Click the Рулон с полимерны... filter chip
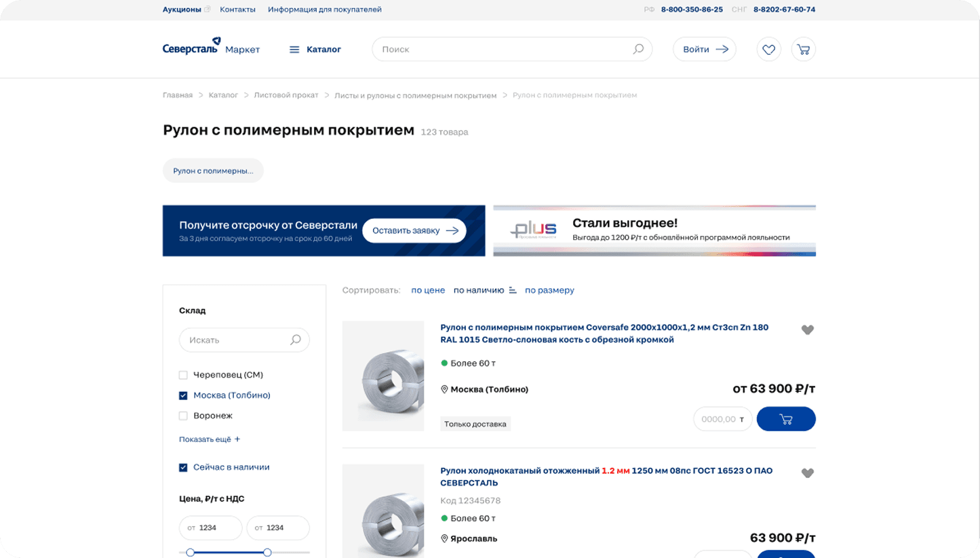The height and width of the screenshot is (558, 980). (213, 171)
